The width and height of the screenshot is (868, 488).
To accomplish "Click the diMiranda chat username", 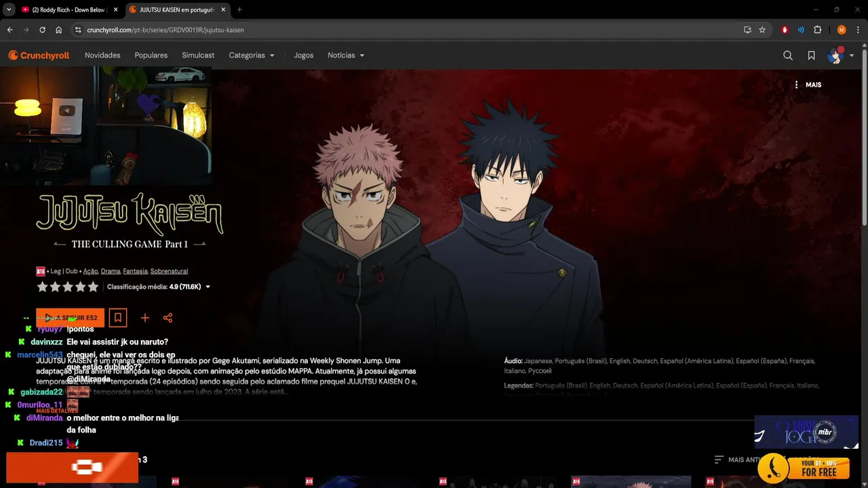I will pos(45,418).
